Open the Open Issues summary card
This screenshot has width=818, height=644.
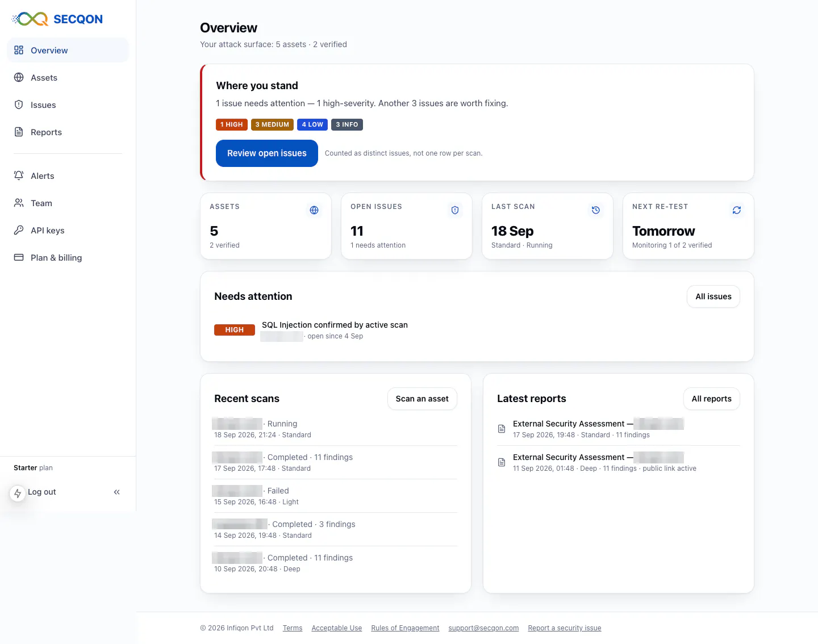[x=407, y=226]
